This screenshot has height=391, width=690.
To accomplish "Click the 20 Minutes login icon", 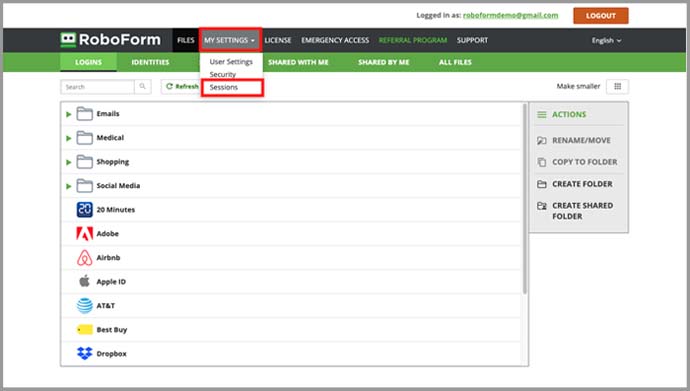I will coord(84,209).
